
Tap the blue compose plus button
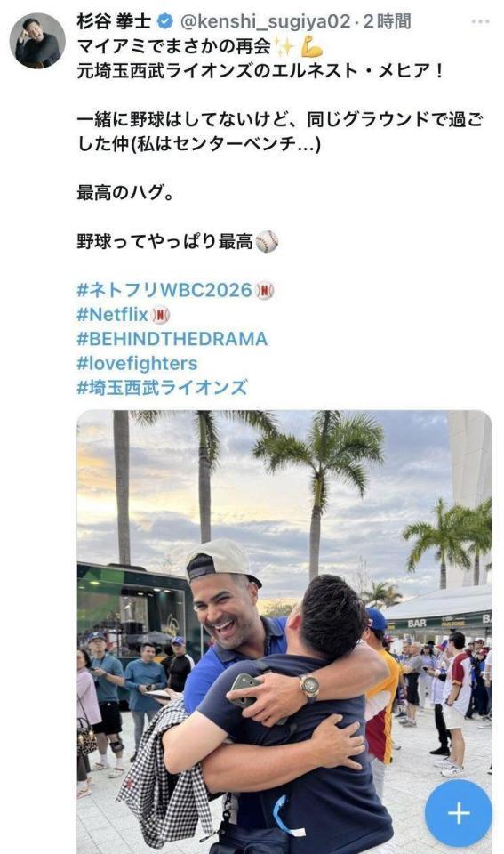click(x=459, y=813)
